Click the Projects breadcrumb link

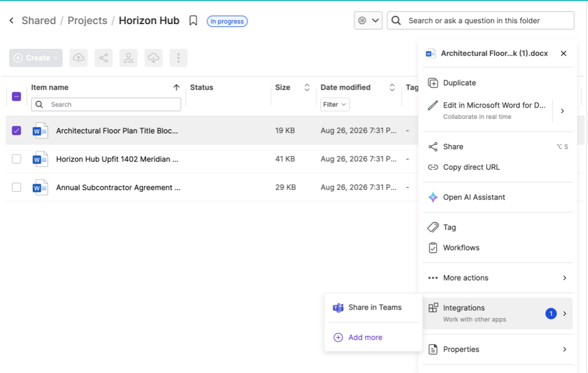87,21
